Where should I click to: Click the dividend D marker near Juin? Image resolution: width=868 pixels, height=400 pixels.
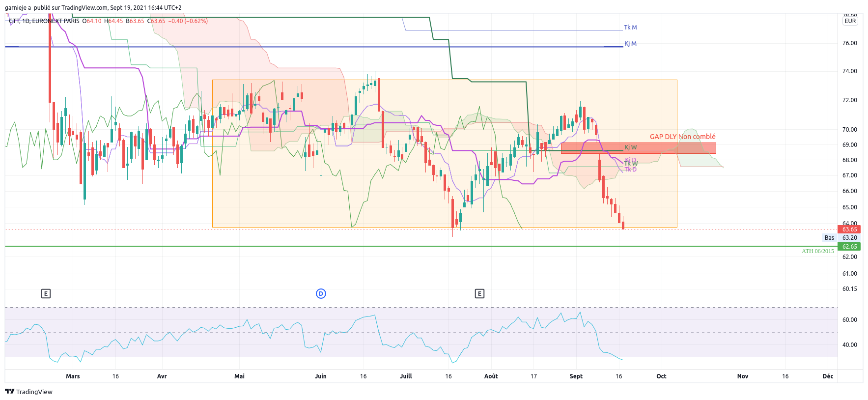tap(321, 294)
